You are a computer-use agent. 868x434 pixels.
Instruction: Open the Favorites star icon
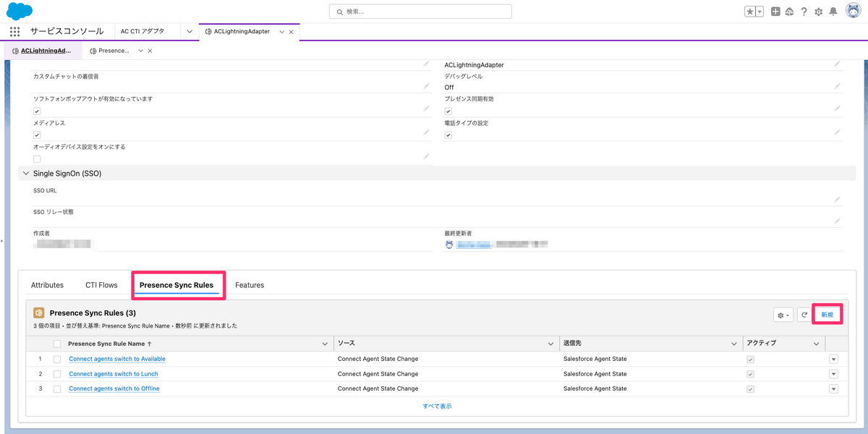click(750, 12)
